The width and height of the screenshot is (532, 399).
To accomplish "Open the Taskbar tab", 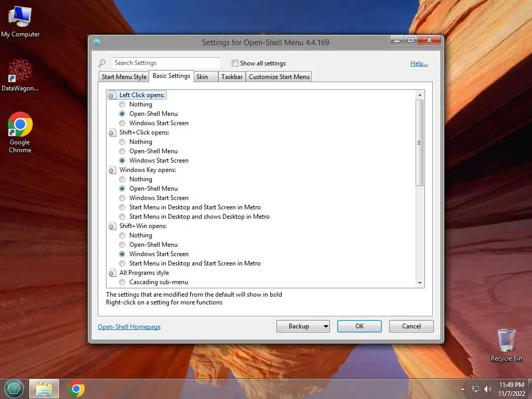I will 232,77.
